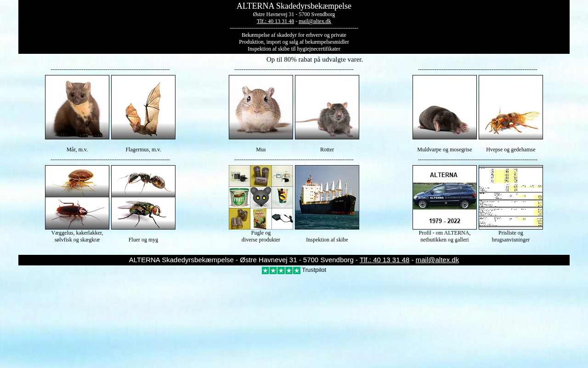Click the footer mail@altex.dk link
Screen dimensions: 588x368
[x=437, y=260]
